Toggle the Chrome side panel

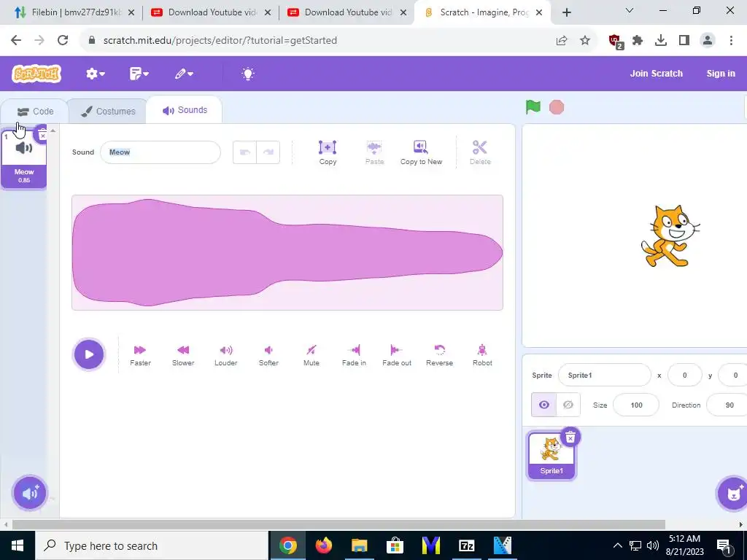(x=684, y=41)
